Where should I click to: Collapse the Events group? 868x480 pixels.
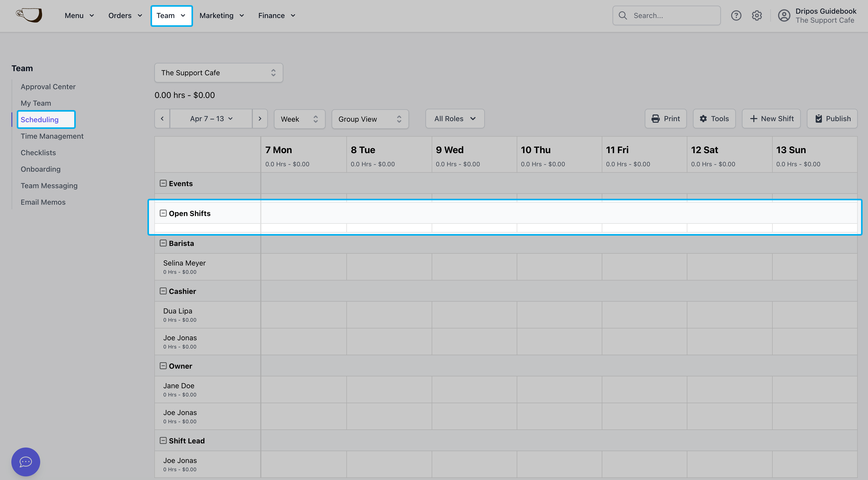(163, 183)
